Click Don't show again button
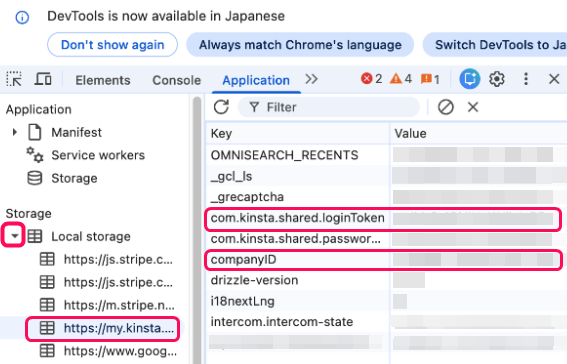 click(112, 44)
